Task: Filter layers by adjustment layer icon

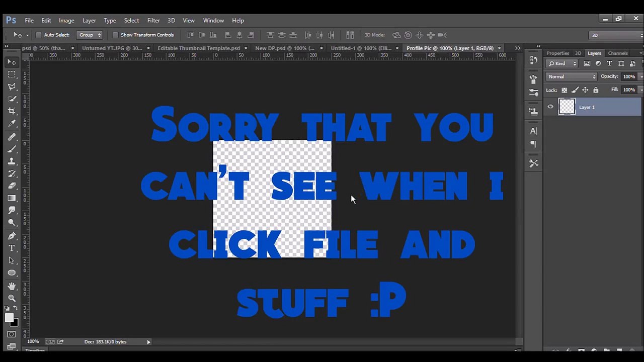Action: point(598,63)
